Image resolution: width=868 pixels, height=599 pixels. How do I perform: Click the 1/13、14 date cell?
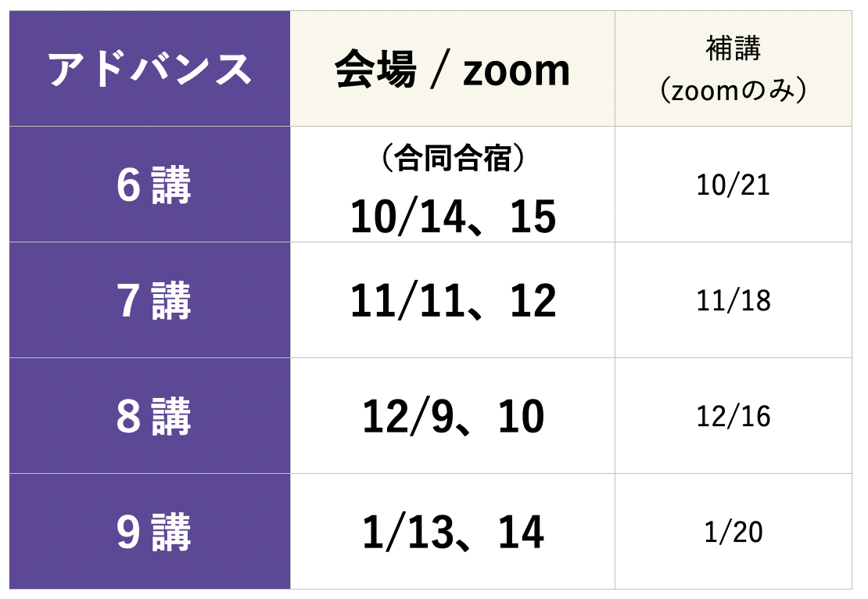(453, 533)
